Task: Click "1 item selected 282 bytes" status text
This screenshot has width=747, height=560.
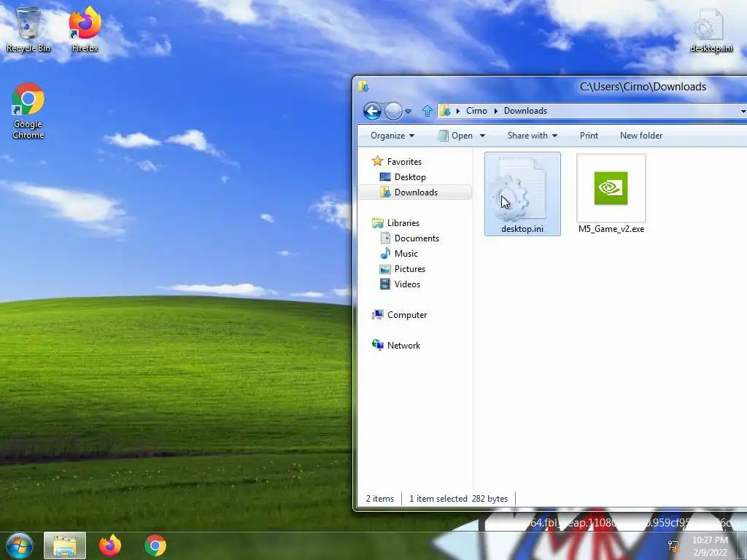Action: point(458,499)
